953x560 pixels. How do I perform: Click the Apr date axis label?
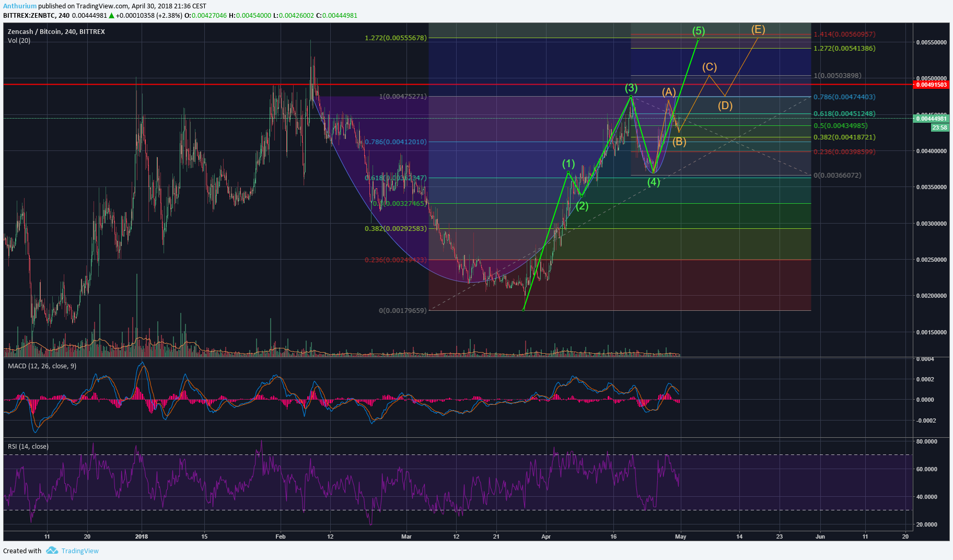coord(546,536)
